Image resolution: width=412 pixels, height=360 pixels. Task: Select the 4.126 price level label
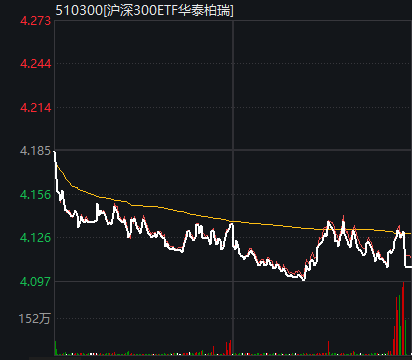click(35, 238)
